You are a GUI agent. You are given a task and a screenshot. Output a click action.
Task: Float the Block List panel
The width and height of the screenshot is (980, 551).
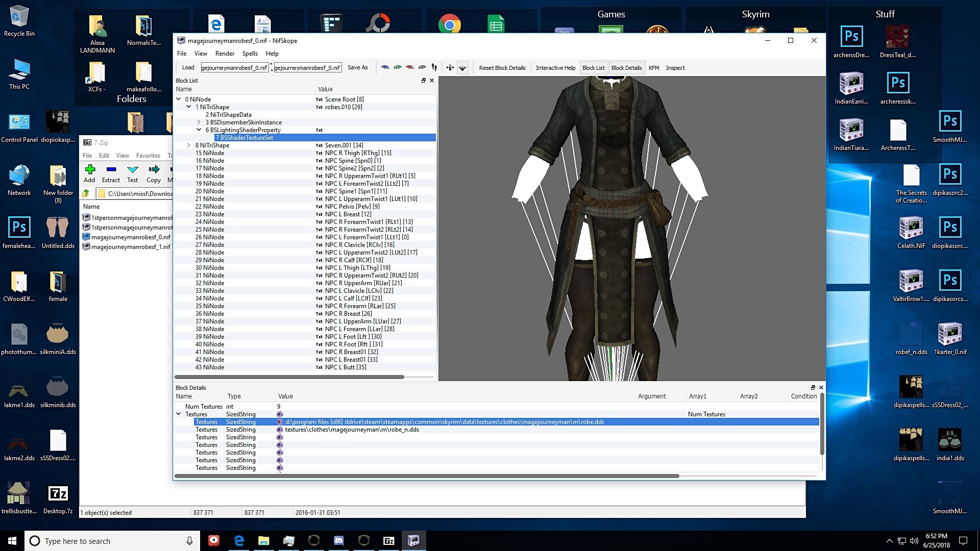423,80
